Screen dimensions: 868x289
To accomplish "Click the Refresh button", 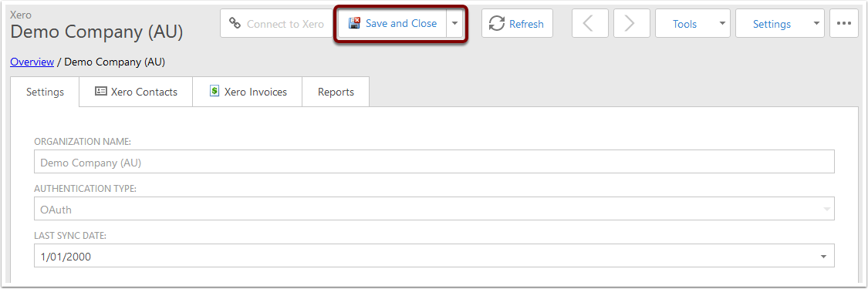I will click(x=517, y=23).
